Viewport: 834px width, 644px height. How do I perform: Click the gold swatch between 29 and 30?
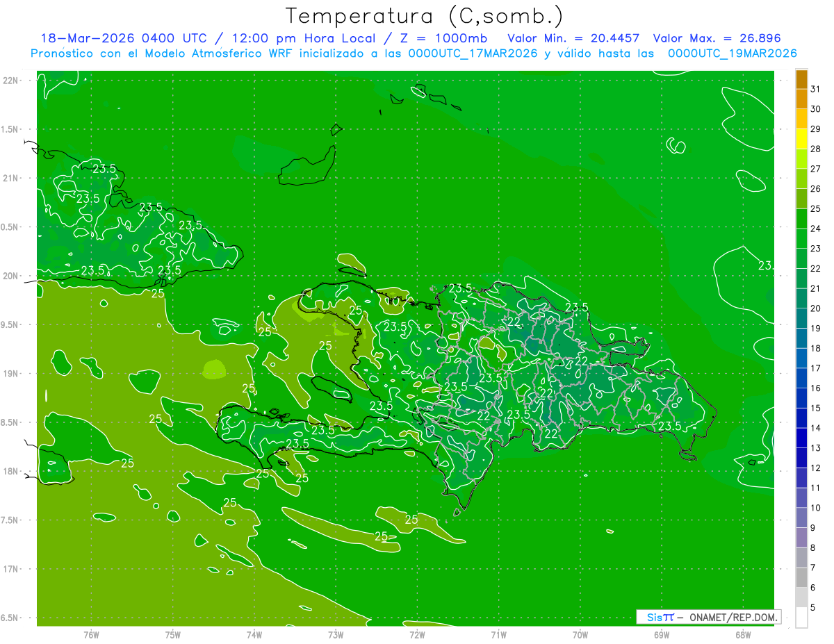tap(801, 119)
